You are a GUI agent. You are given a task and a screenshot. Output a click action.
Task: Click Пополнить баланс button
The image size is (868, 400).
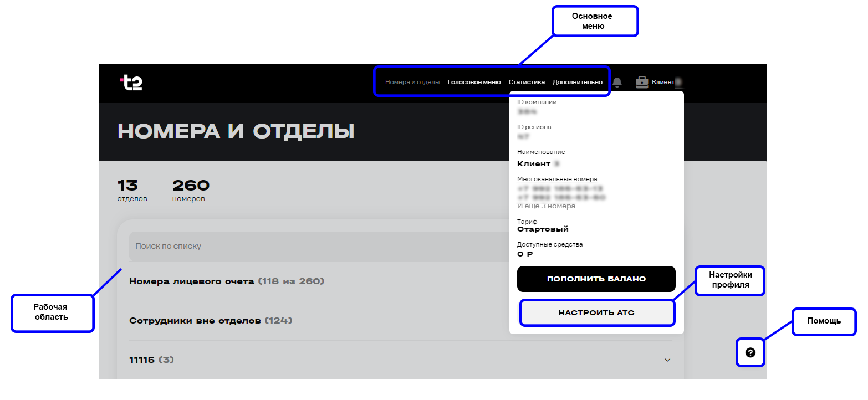point(596,279)
